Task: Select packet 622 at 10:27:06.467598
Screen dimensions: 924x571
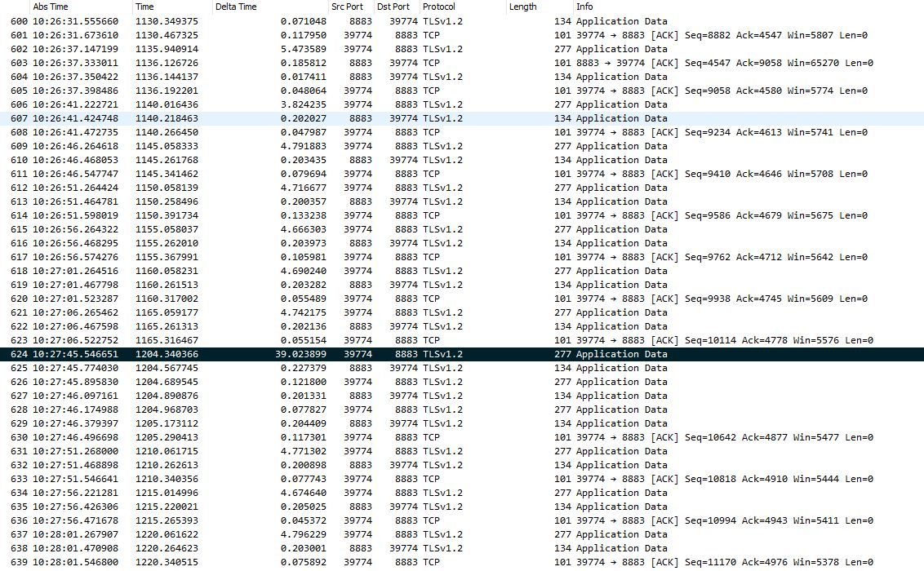Action: pyautogui.click(x=462, y=327)
